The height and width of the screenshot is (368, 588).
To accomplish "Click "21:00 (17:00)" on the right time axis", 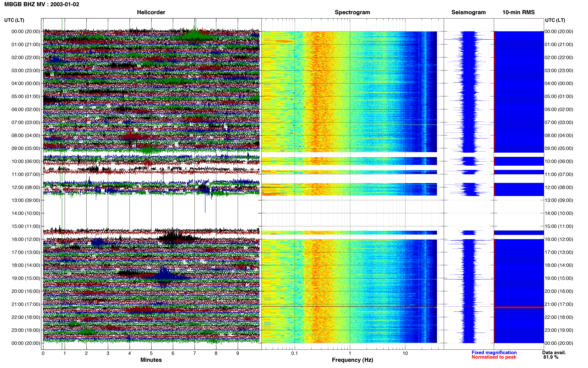I will coord(559,304).
